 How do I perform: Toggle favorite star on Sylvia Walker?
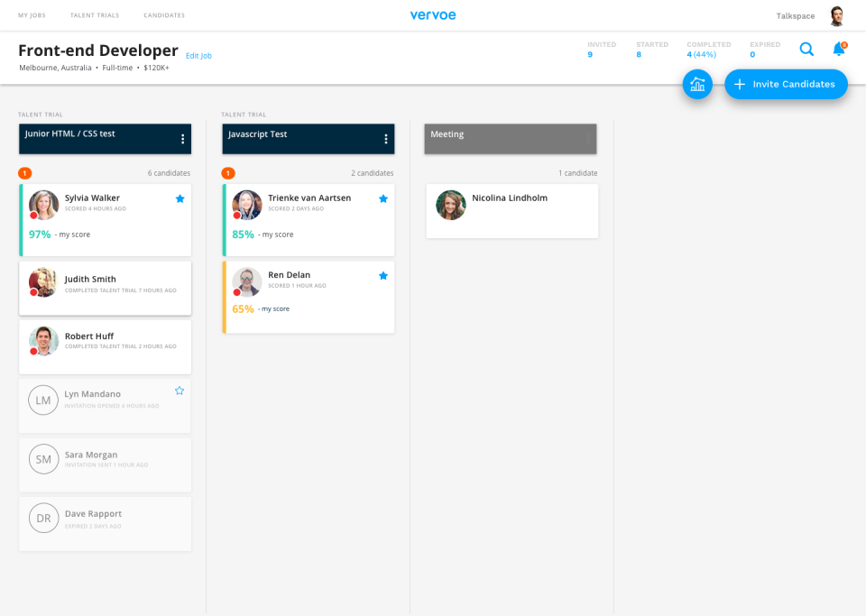point(180,198)
